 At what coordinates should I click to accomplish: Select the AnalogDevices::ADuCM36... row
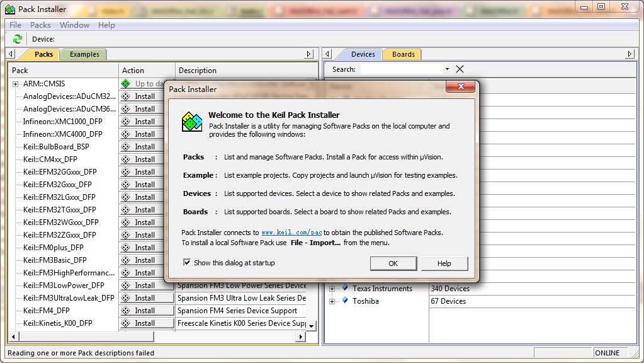[x=69, y=109]
